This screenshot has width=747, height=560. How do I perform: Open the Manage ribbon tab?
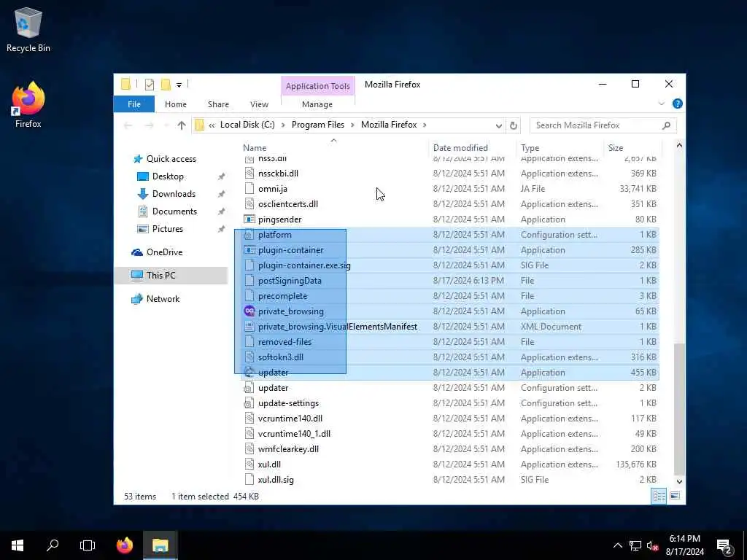click(x=317, y=104)
